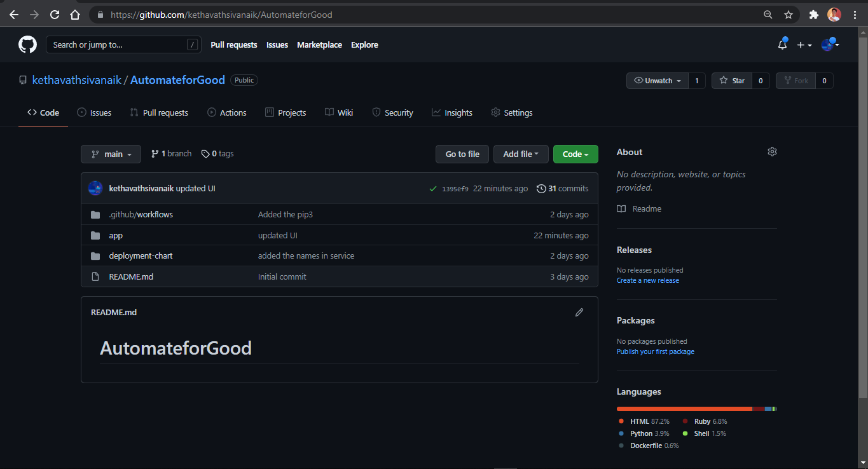Open the Code tab
The width and height of the screenshot is (868, 469).
coord(43,112)
